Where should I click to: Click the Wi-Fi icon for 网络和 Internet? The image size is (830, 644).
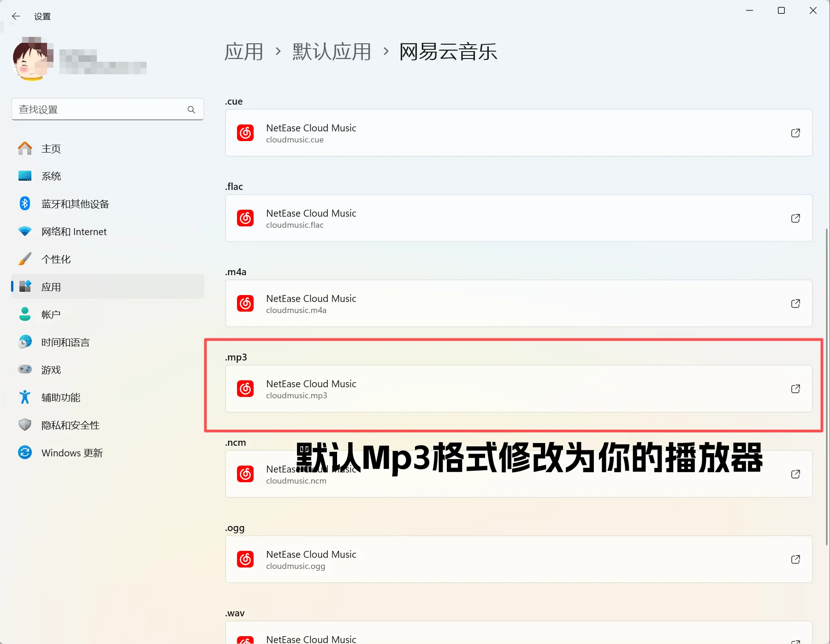point(25,231)
